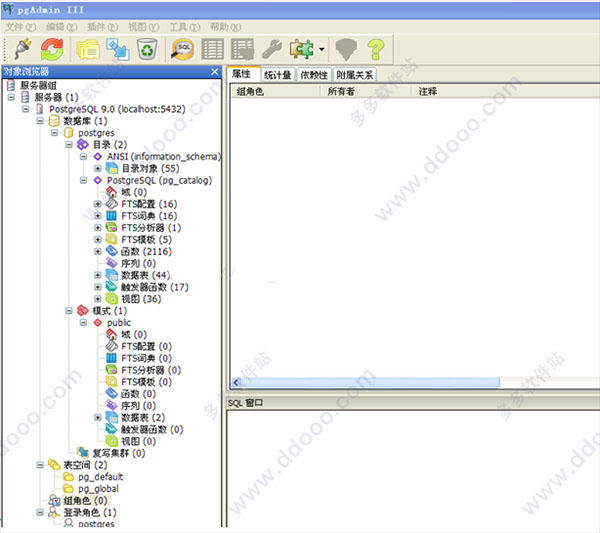
Task: Click the properties pane horizontal scrollbar thumb
Action: pyautogui.click(x=370, y=382)
